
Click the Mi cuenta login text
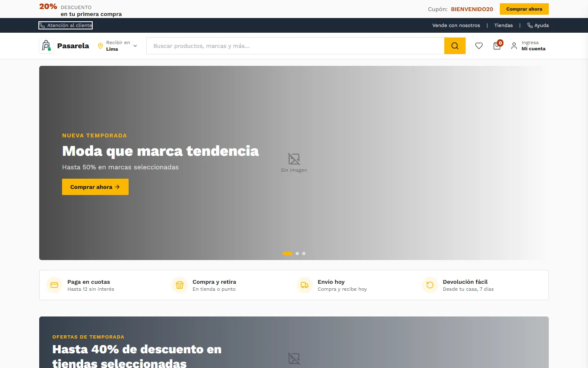[x=533, y=49]
